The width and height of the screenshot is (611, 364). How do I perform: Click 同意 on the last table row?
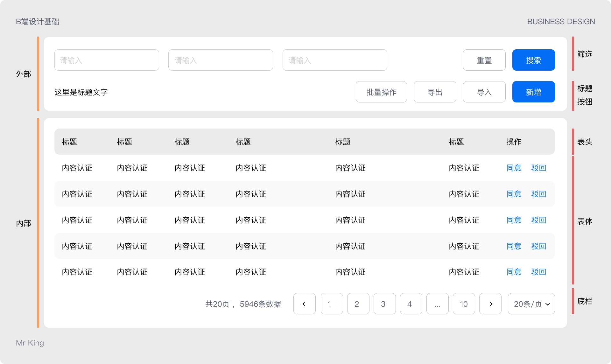click(514, 272)
